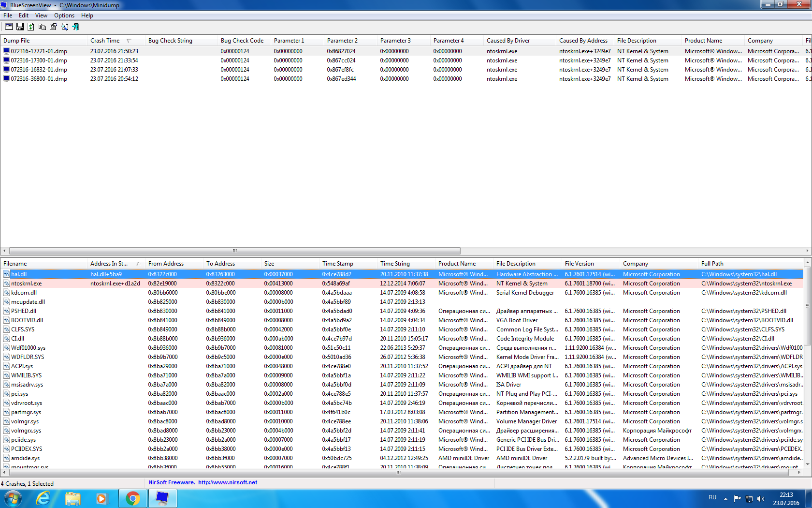
Task: Click the RU language indicator
Action: click(x=712, y=497)
